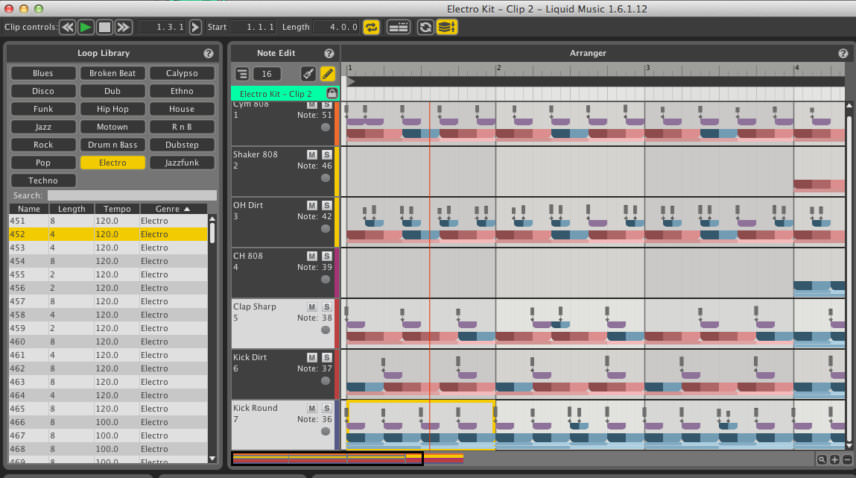Sort loops by Tempo column header

(117, 209)
